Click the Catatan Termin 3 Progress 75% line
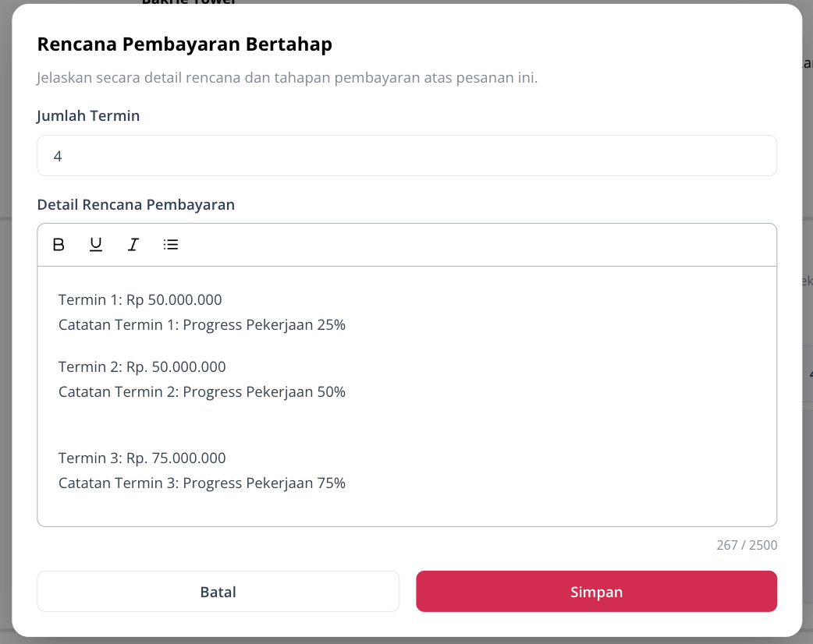The image size is (813, 644). click(202, 483)
